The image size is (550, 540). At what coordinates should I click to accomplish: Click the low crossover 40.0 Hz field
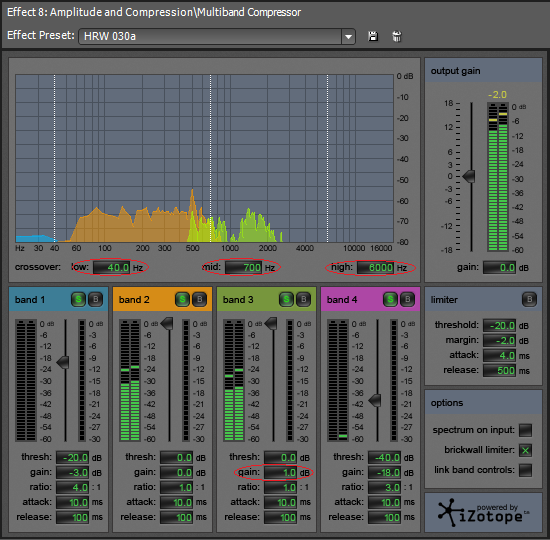tap(112, 268)
